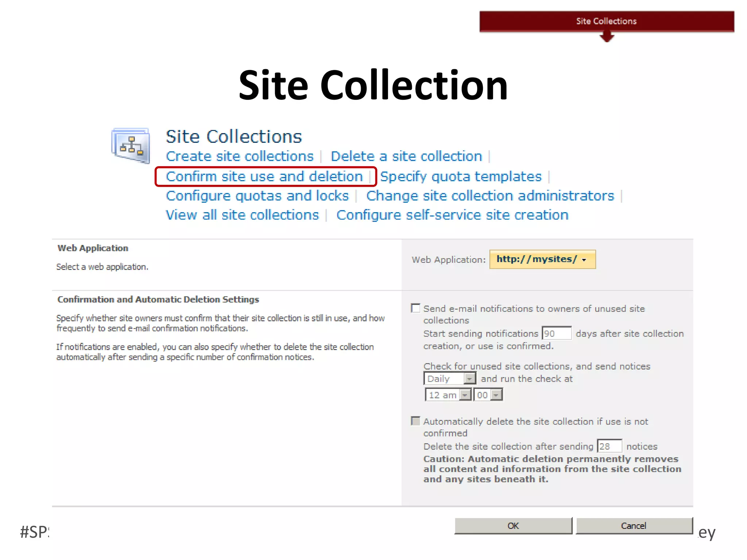Screen dimensions: 747x560
Task: Open Create site collections link
Action: point(240,156)
